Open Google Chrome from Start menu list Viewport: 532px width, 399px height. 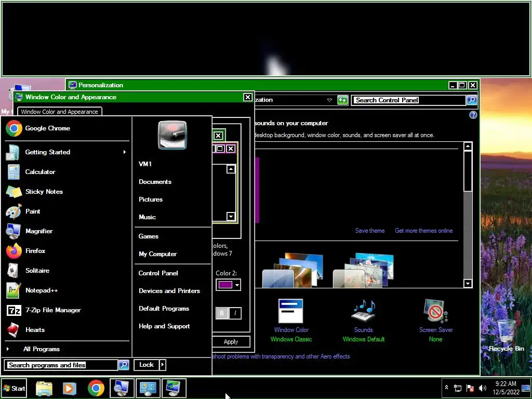tap(67, 128)
